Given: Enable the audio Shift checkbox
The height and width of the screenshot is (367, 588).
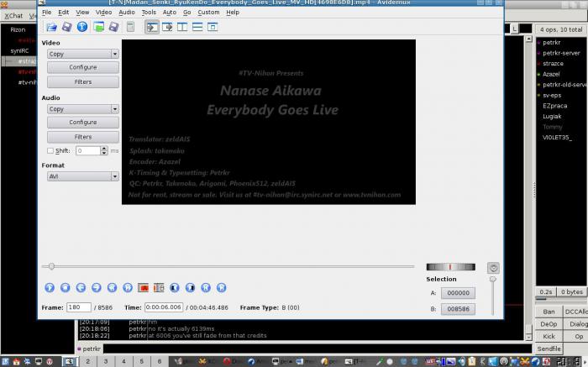Looking at the screenshot, I should point(50,150).
